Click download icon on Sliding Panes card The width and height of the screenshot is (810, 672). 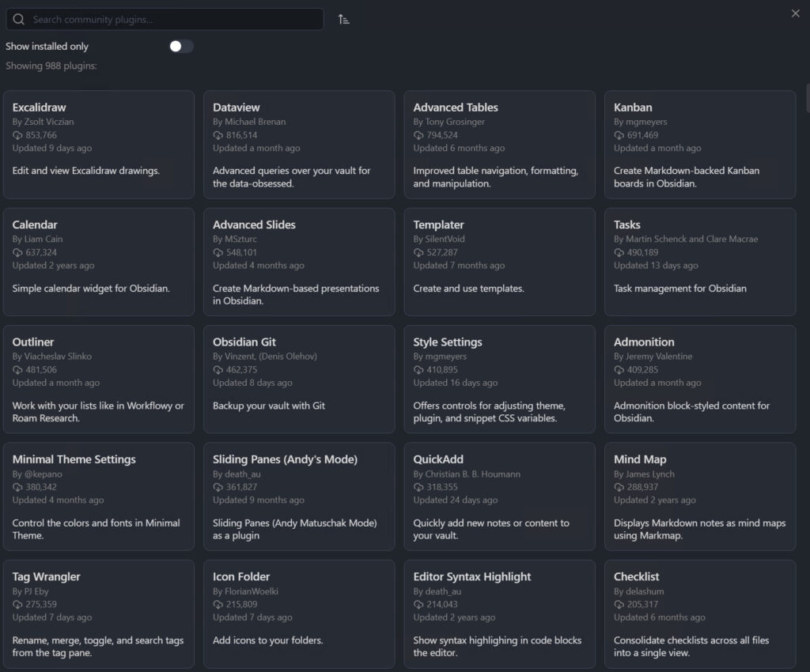point(218,487)
